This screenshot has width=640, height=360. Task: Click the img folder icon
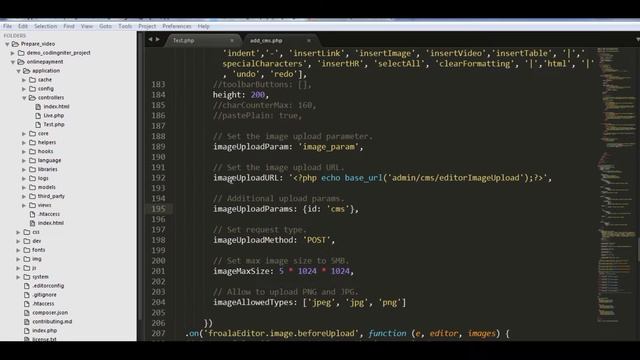pos(27,259)
